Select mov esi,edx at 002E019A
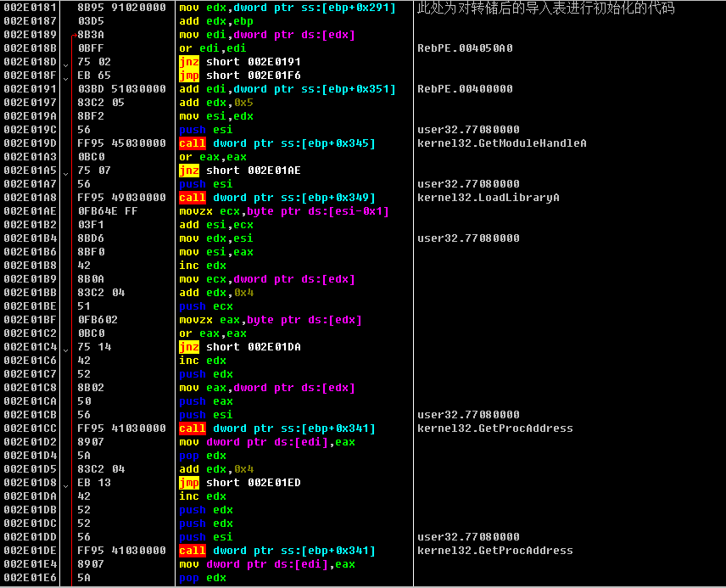The width and height of the screenshot is (726, 588). pyautogui.click(x=216, y=116)
